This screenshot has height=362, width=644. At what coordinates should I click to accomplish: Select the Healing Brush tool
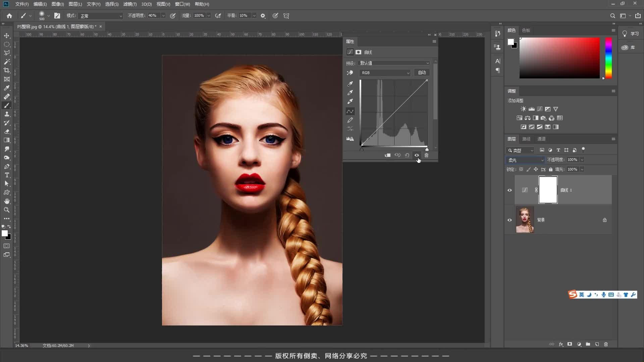pyautogui.click(x=7, y=97)
